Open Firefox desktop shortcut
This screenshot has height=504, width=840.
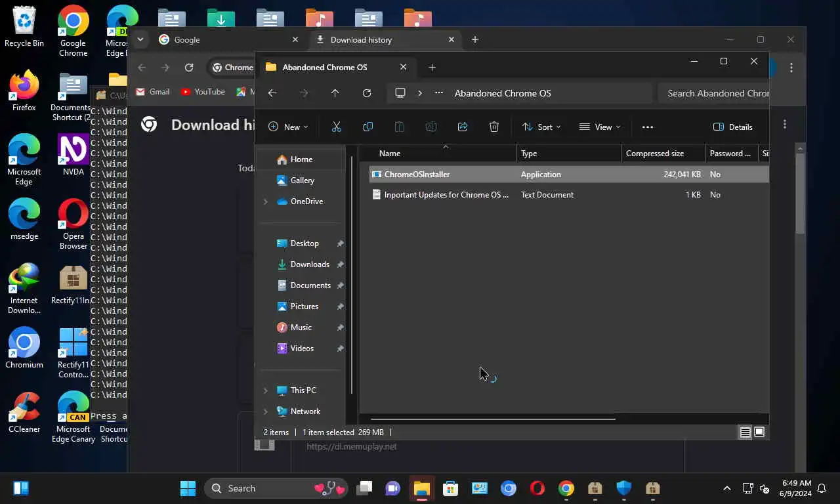(x=24, y=91)
